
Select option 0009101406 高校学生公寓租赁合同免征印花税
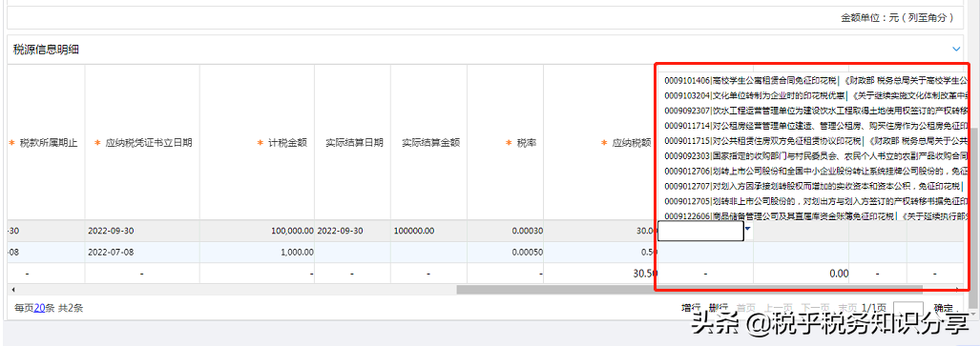816,81
